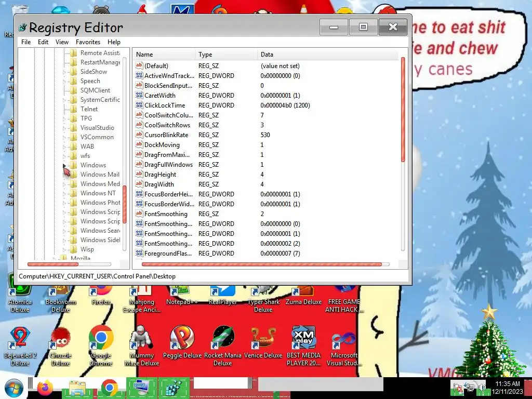
Task: Open the View menu
Action: pyautogui.click(x=62, y=42)
